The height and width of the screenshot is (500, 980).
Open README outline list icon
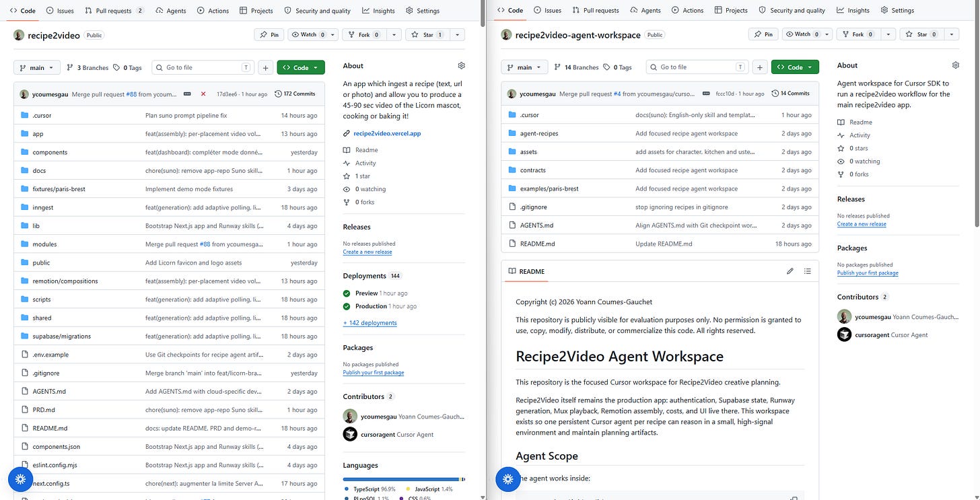(x=807, y=271)
